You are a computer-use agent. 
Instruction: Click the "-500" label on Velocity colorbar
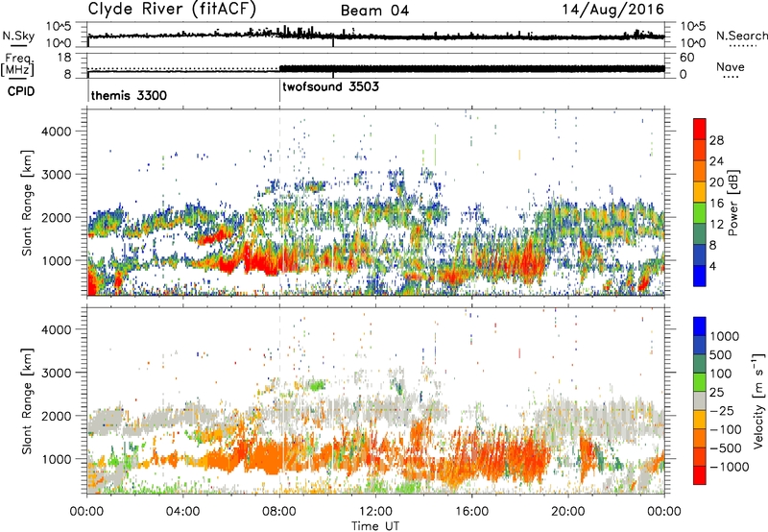click(x=726, y=448)
